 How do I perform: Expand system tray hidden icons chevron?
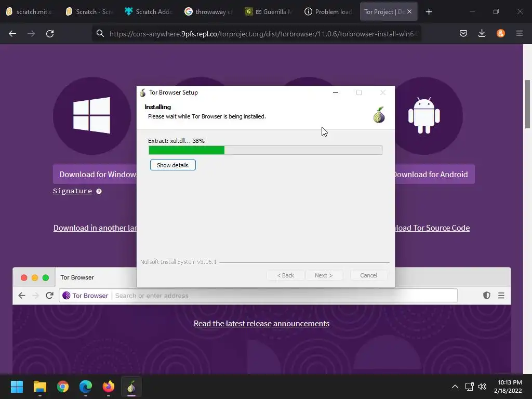(455, 387)
